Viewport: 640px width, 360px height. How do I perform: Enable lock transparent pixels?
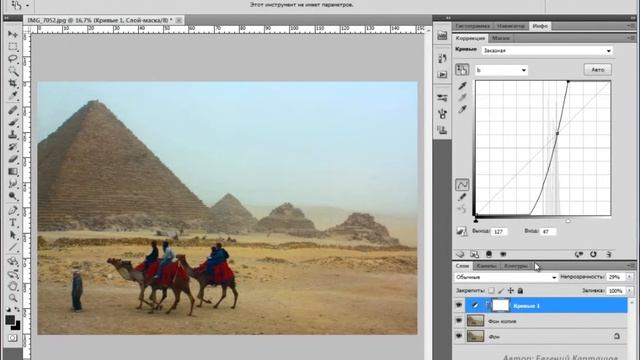click(491, 291)
